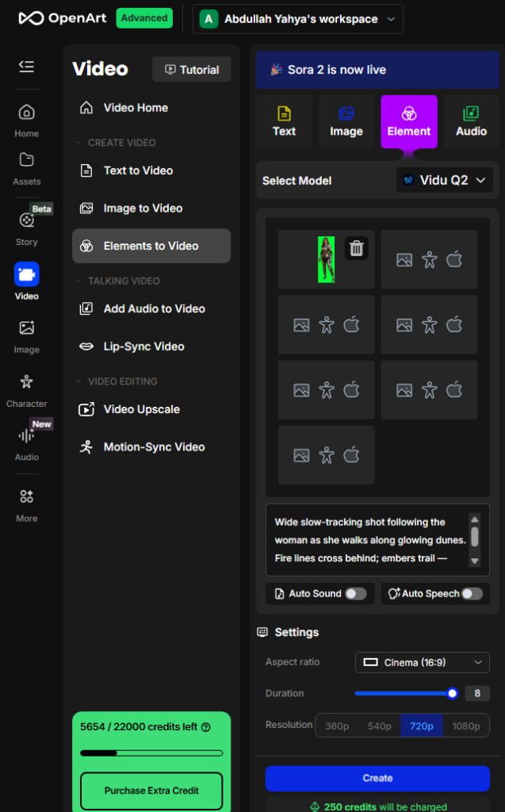This screenshot has height=812, width=505.
Task: Click the Advanced plan badge
Action: (x=144, y=18)
